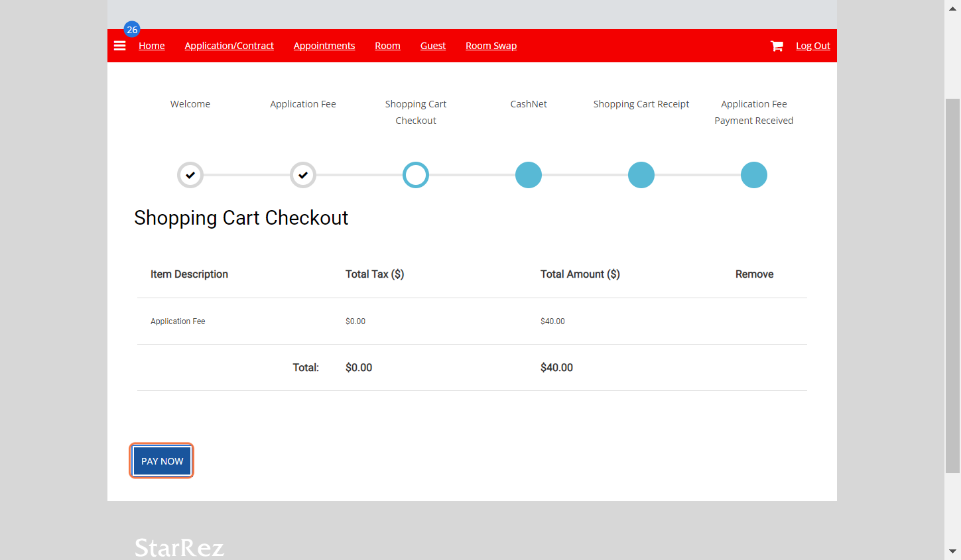Click the Total Tax ($) column header
The height and width of the screenshot is (560, 961).
tap(375, 274)
